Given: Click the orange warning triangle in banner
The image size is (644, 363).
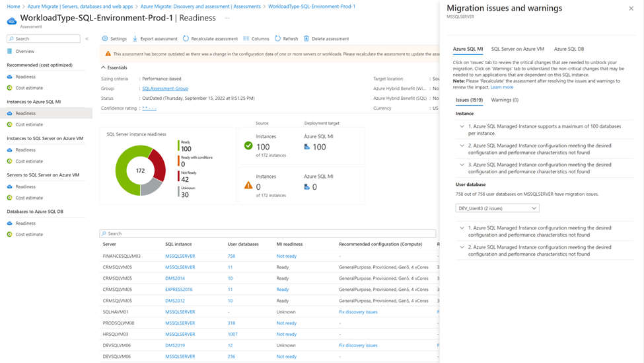Looking at the screenshot, I should 108,54.
